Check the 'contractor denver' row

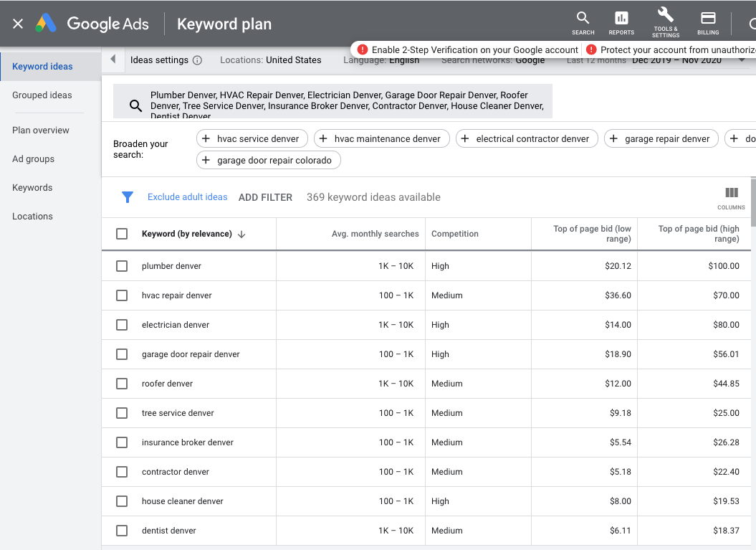tap(122, 472)
